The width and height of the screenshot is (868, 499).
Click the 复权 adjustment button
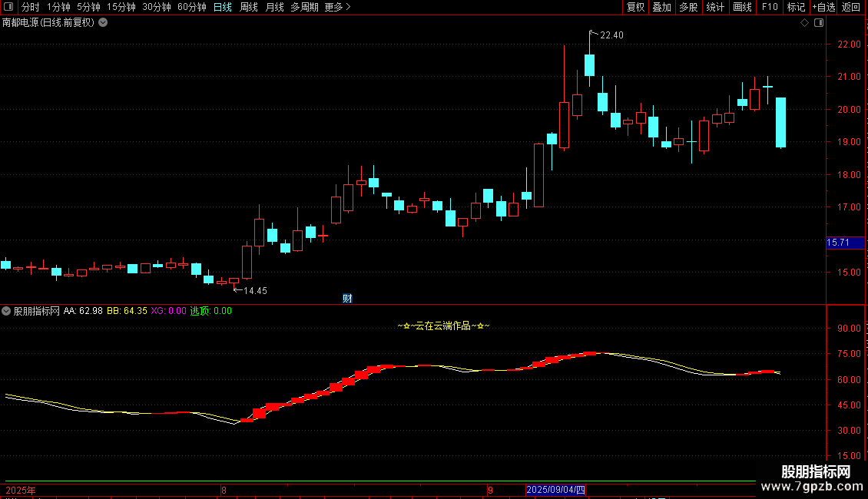point(635,7)
